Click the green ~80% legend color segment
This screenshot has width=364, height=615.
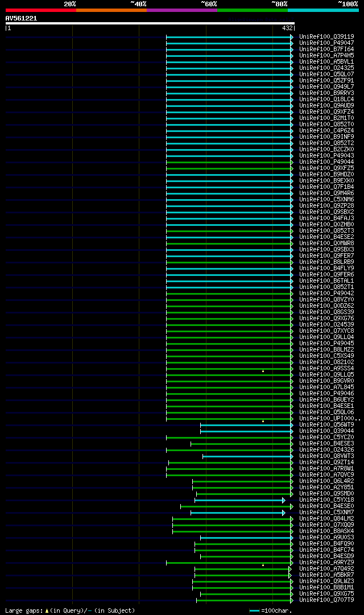(x=253, y=10)
